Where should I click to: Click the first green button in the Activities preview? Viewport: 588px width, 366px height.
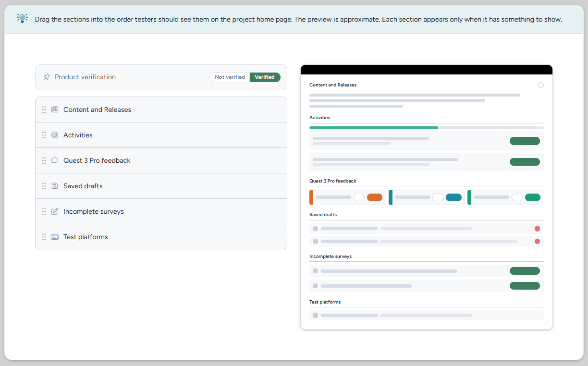point(525,141)
